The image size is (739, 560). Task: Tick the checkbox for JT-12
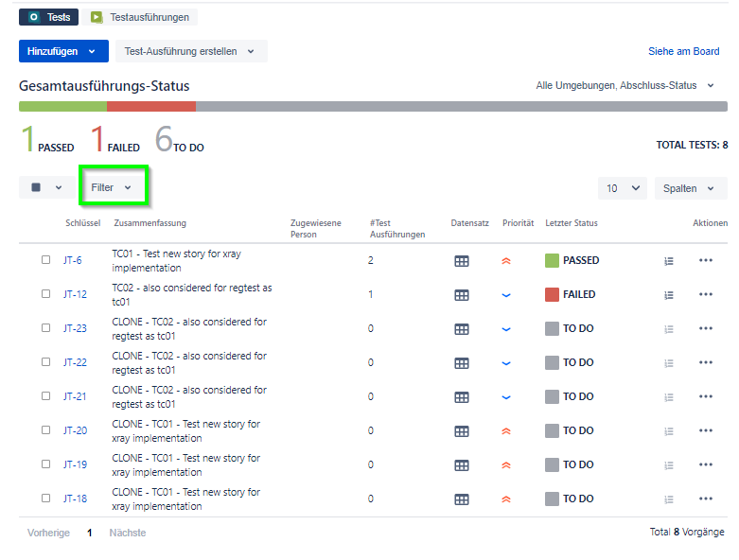click(x=45, y=293)
